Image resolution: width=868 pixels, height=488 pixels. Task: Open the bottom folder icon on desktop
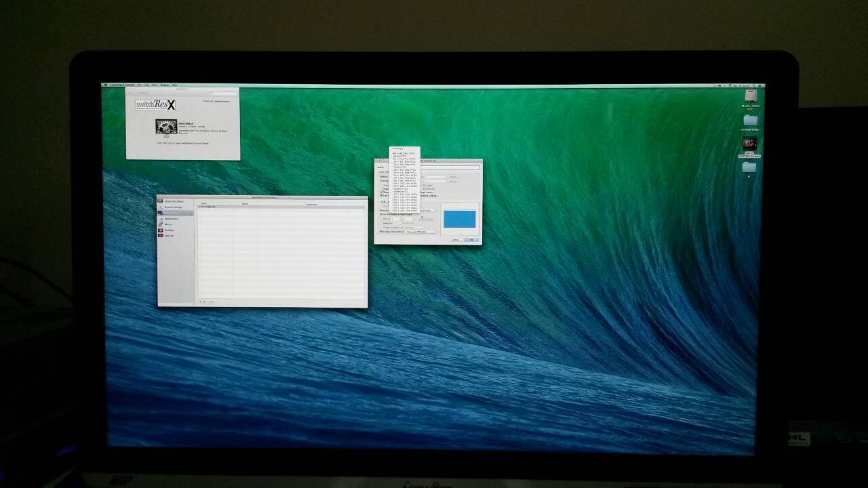[749, 167]
